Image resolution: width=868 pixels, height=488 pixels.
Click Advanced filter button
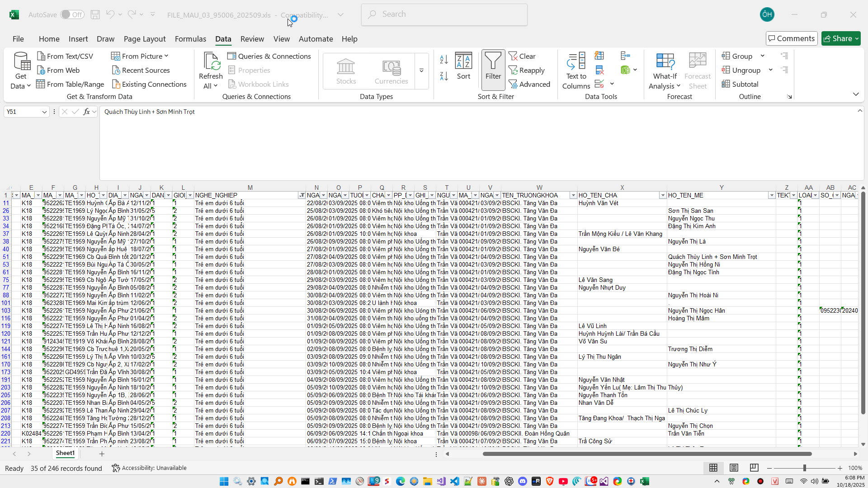(529, 84)
